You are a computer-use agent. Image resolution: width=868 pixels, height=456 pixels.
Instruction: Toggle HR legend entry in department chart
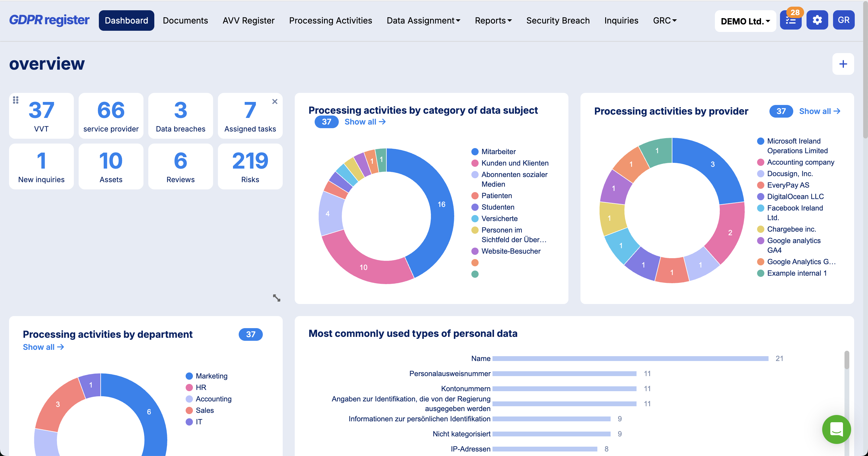(x=196, y=388)
